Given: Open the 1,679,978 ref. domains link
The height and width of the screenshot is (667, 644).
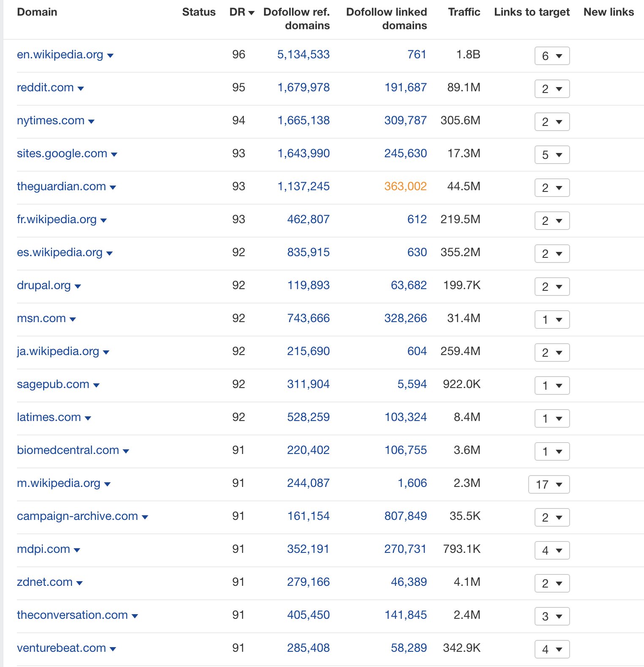Looking at the screenshot, I should [303, 87].
